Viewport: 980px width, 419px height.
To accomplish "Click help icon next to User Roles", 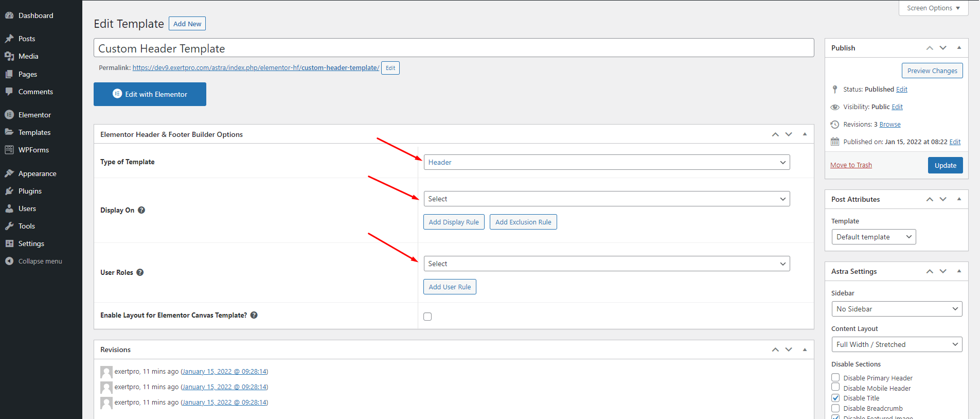I will (x=140, y=272).
